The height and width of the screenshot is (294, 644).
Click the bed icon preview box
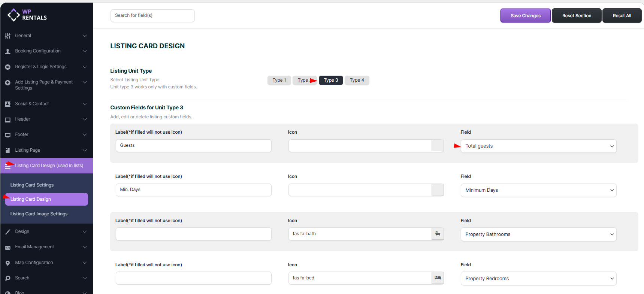click(x=438, y=278)
